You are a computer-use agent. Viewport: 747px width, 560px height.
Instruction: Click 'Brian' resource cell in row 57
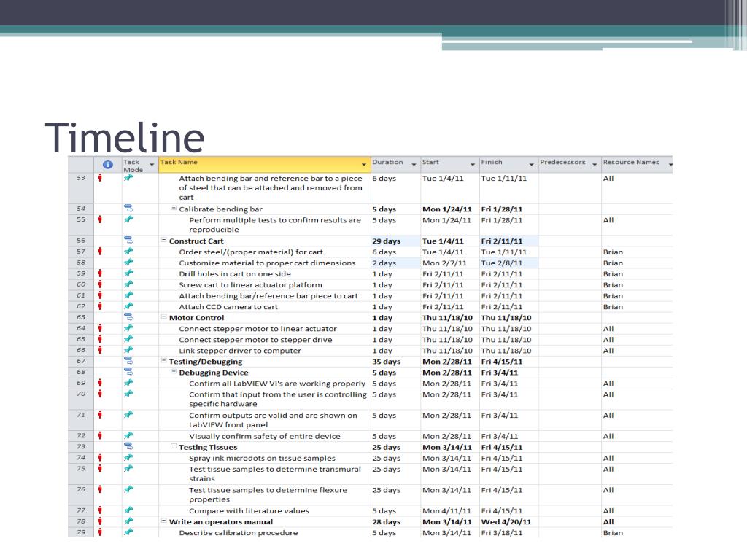point(637,252)
